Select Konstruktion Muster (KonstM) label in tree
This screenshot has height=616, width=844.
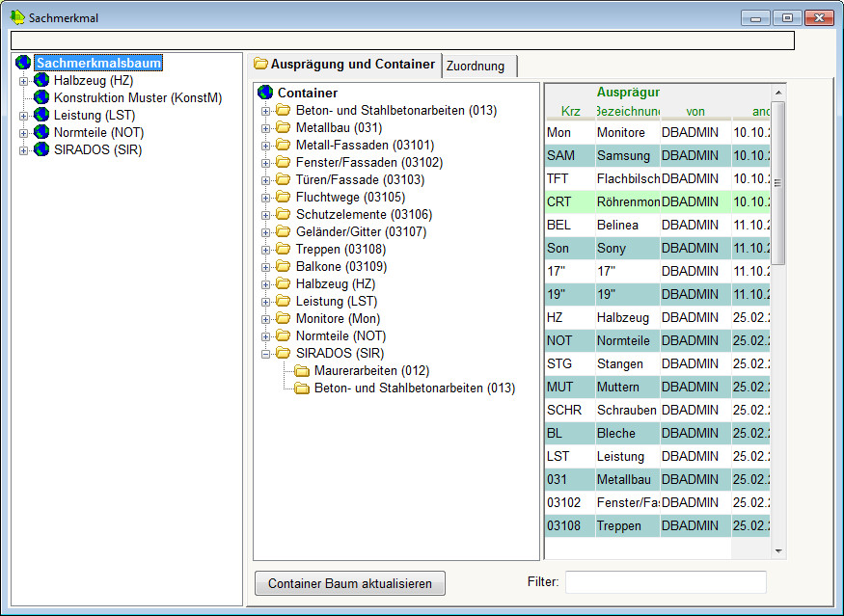pos(138,98)
